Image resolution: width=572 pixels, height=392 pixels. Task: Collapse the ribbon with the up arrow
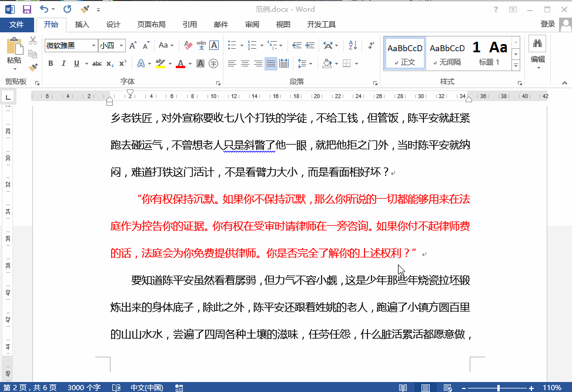pyautogui.click(x=564, y=83)
